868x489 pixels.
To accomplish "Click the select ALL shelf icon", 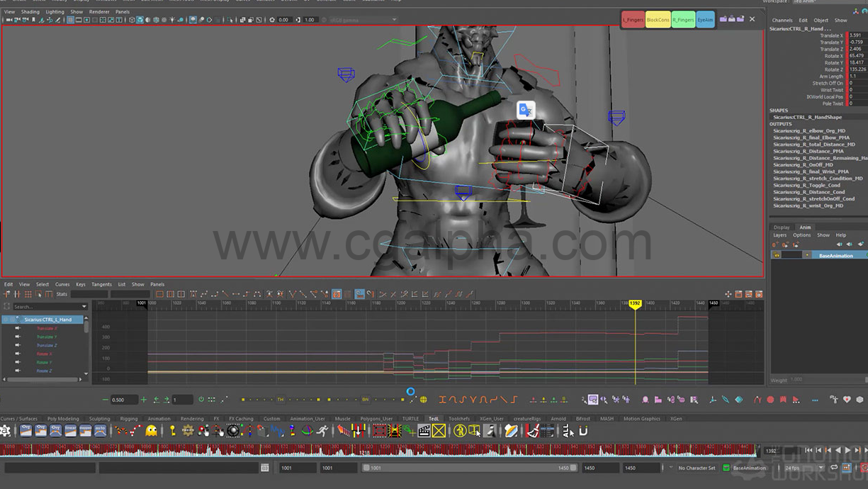I will point(568,431).
